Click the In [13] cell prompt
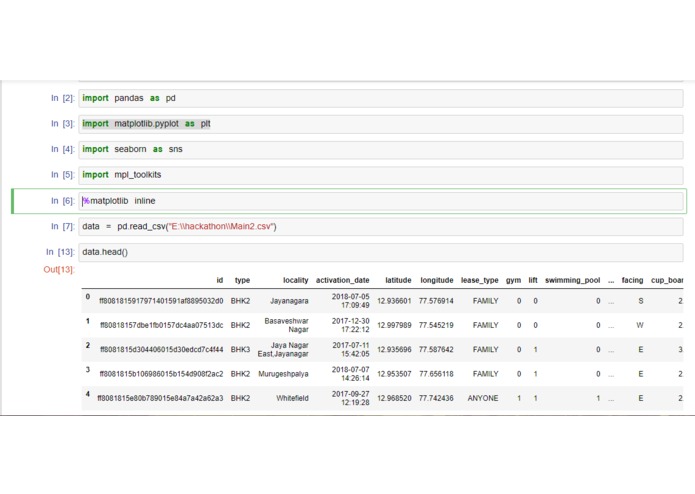Image resolution: width=695 pixels, height=494 pixels. point(60,252)
